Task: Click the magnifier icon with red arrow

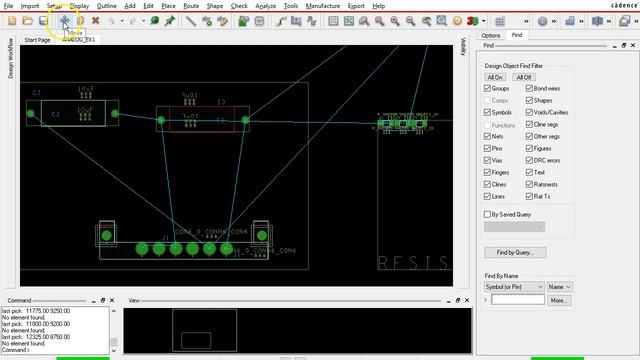Action: pyautogui.click(x=380, y=21)
